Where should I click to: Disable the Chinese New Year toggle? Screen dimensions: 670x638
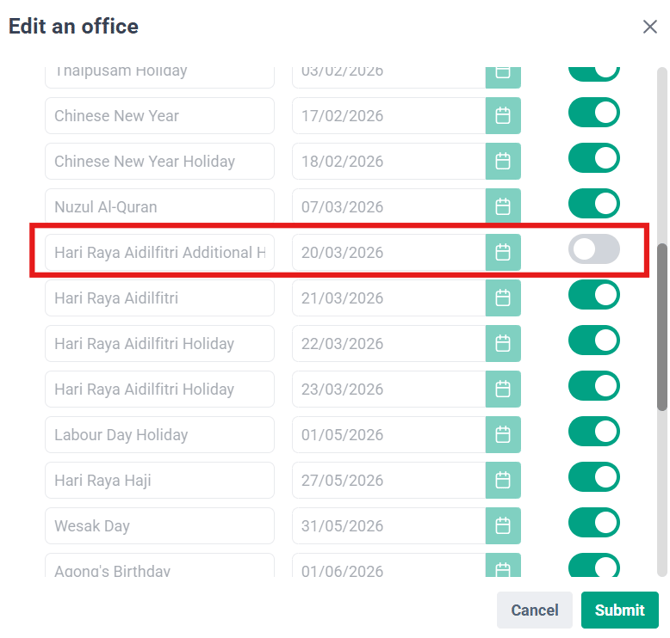[594, 113]
